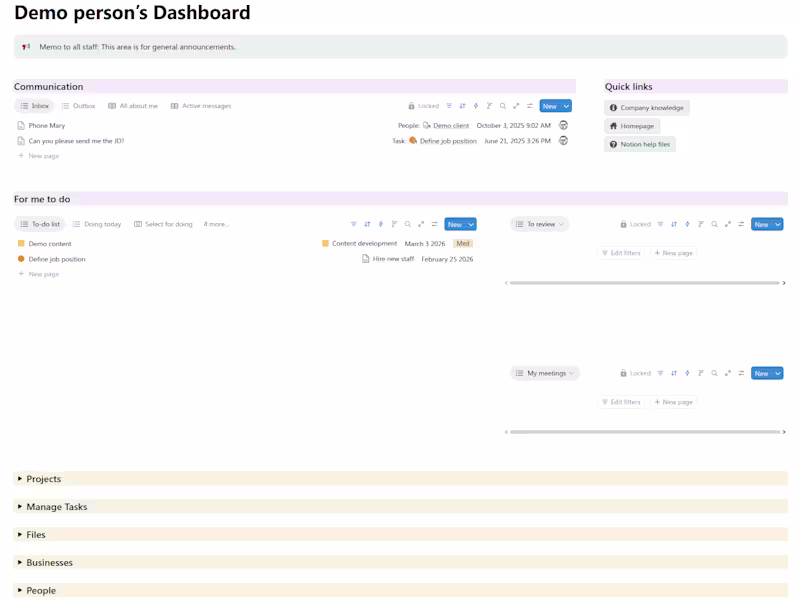Open the New dropdown arrow in To-do list

[471, 224]
